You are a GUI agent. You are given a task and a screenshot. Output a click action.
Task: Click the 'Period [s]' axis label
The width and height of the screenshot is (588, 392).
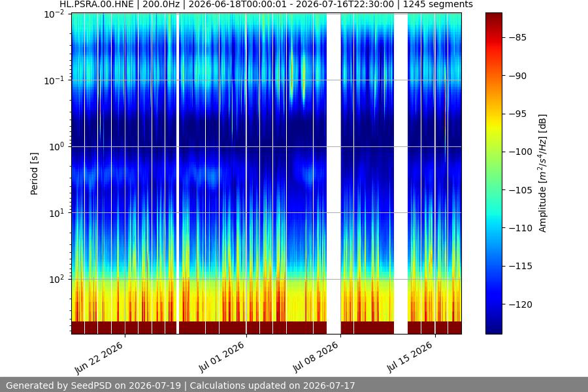pos(34,174)
